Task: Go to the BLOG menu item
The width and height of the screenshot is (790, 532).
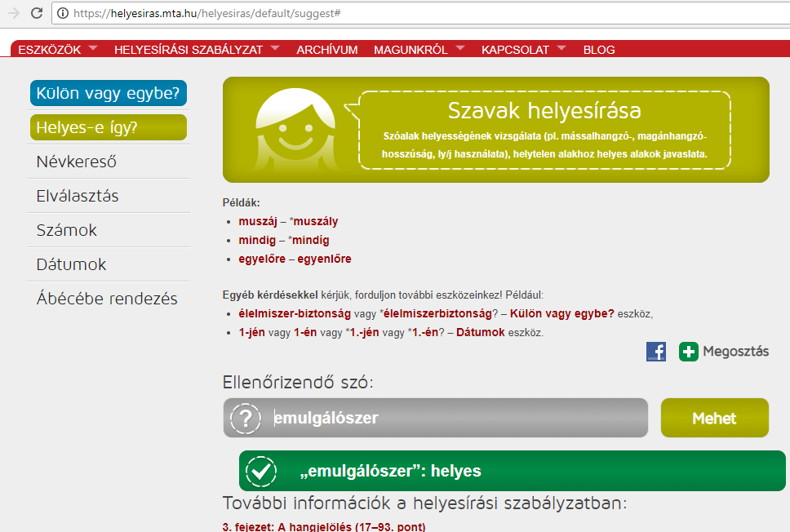Action: 599,50
